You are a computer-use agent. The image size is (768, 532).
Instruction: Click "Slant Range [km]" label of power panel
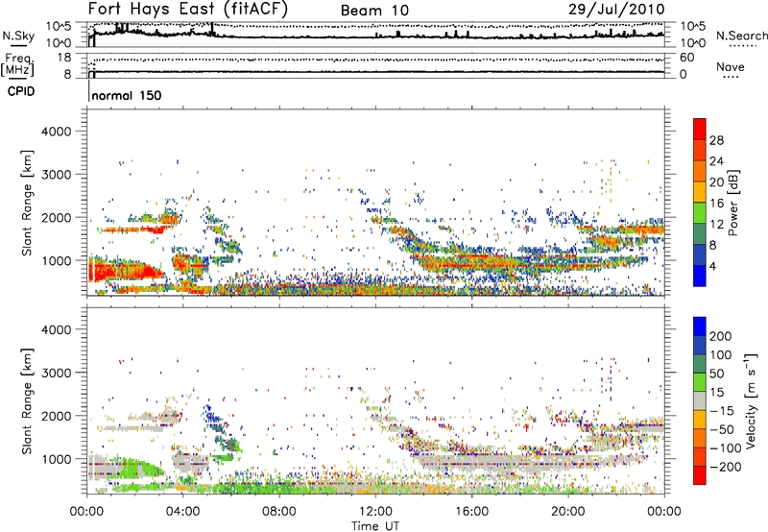tap(27, 203)
